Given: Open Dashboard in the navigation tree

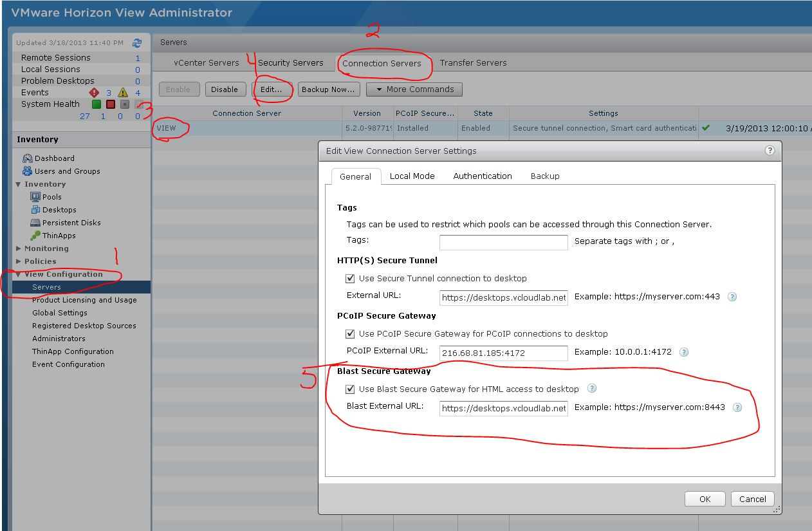Looking at the screenshot, I should (55, 158).
